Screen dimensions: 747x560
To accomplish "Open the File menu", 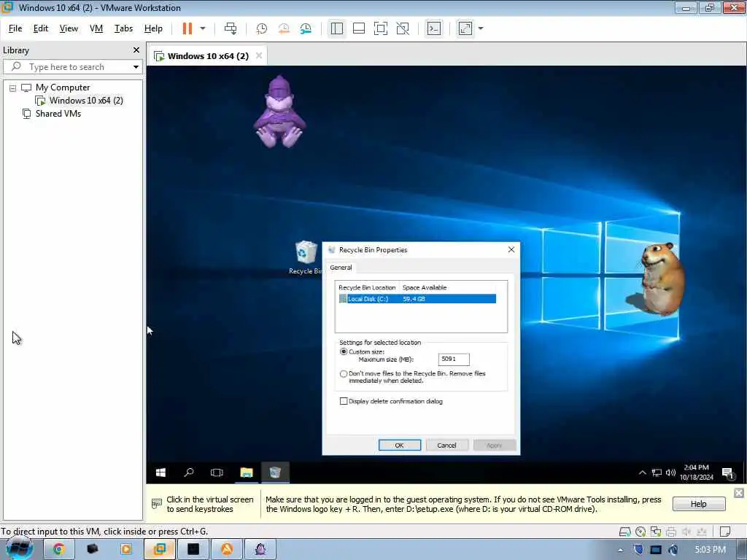I will (x=15, y=28).
